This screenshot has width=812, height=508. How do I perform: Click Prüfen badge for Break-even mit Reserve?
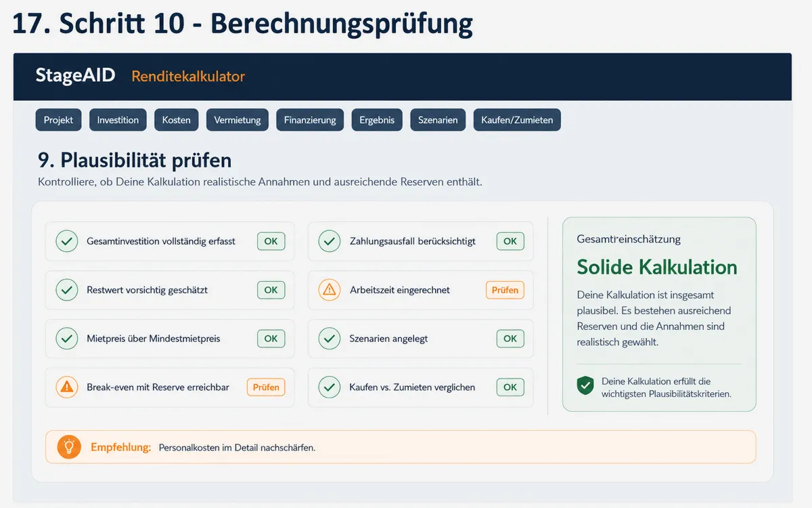(266, 387)
